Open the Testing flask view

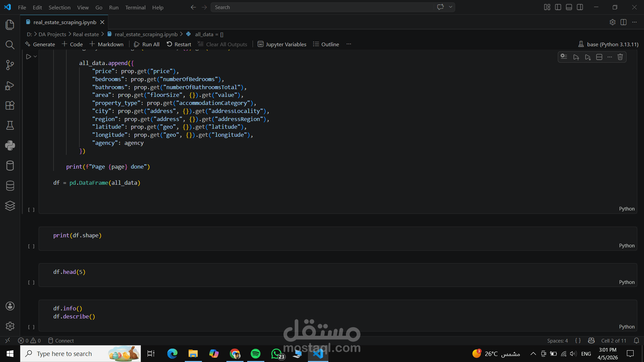(x=10, y=126)
